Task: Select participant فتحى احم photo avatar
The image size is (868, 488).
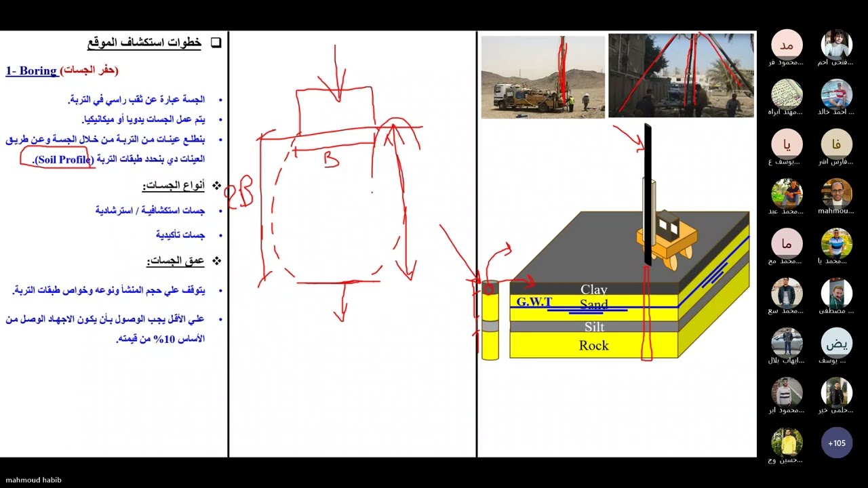Action: [x=837, y=45]
